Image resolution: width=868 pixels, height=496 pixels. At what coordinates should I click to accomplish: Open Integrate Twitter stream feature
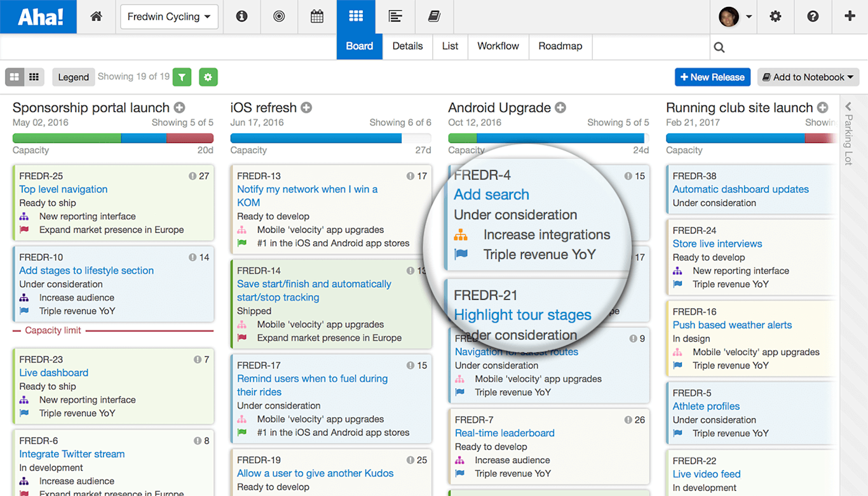(x=72, y=454)
